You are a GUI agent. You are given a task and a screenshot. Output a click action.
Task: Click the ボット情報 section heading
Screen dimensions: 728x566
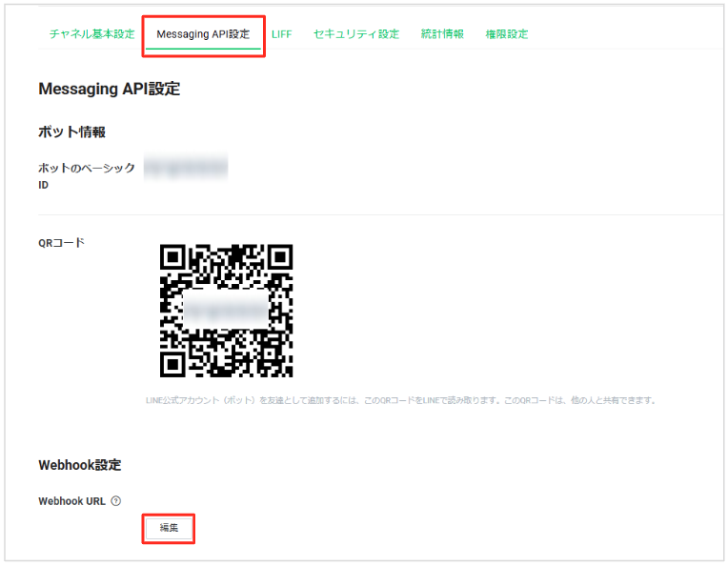pyautogui.click(x=71, y=131)
